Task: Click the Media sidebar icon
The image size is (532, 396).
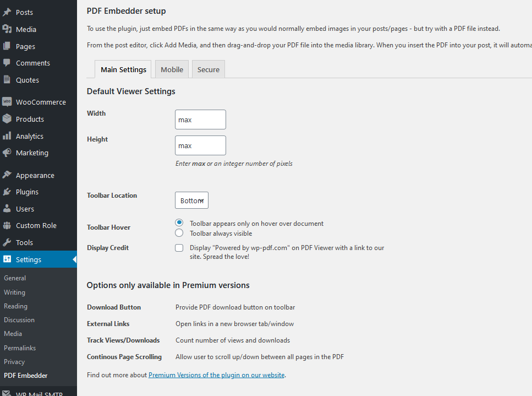Action: click(7, 29)
